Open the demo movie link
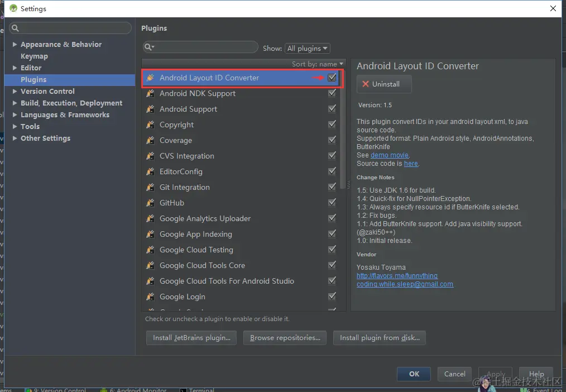566x392 pixels. point(390,155)
